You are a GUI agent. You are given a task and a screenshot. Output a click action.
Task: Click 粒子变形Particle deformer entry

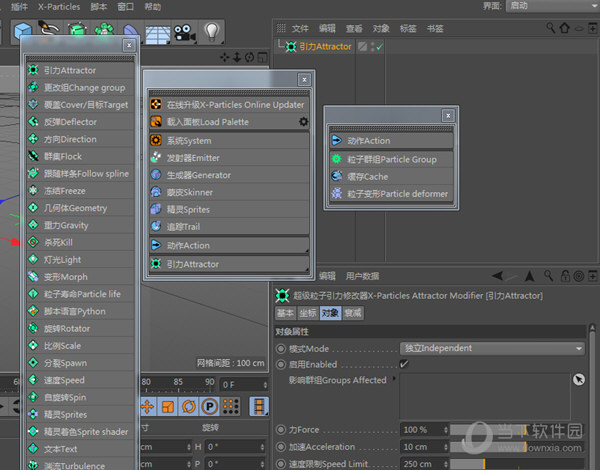pyautogui.click(x=391, y=194)
